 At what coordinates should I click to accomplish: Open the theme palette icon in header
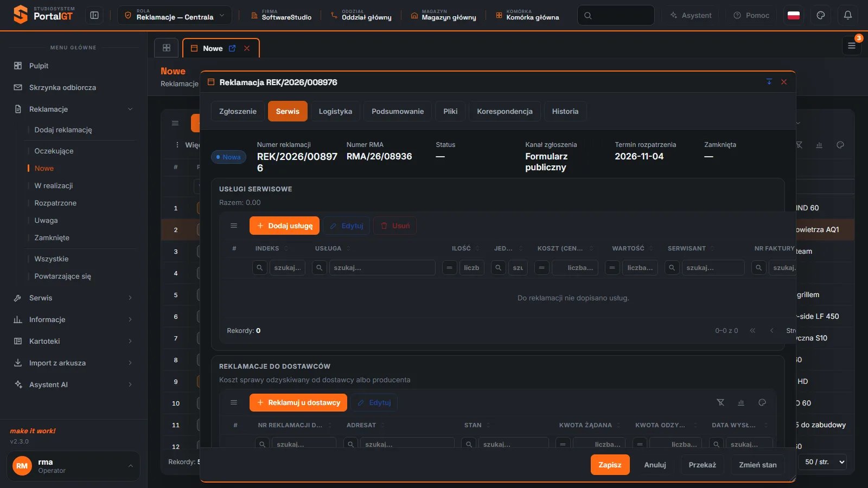(821, 15)
